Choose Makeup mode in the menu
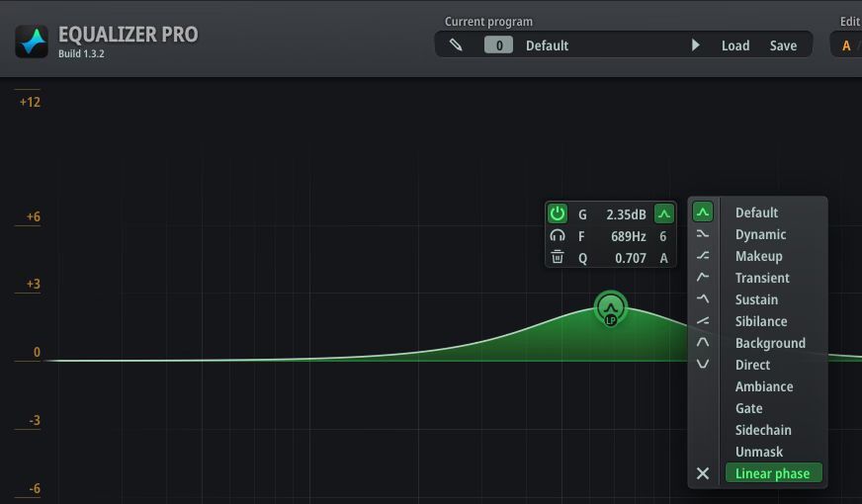The height and width of the screenshot is (504, 862). click(x=758, y=256)
